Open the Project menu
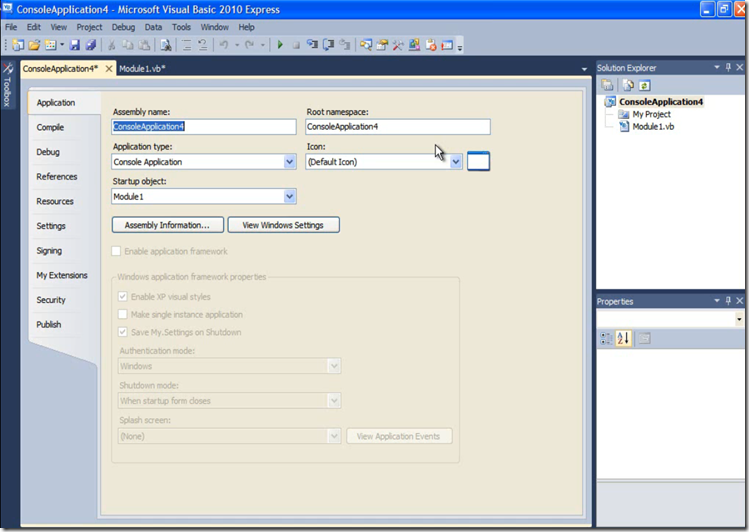Image resolution: width=749 pixels, height=532 pixels. pos(89,27)
